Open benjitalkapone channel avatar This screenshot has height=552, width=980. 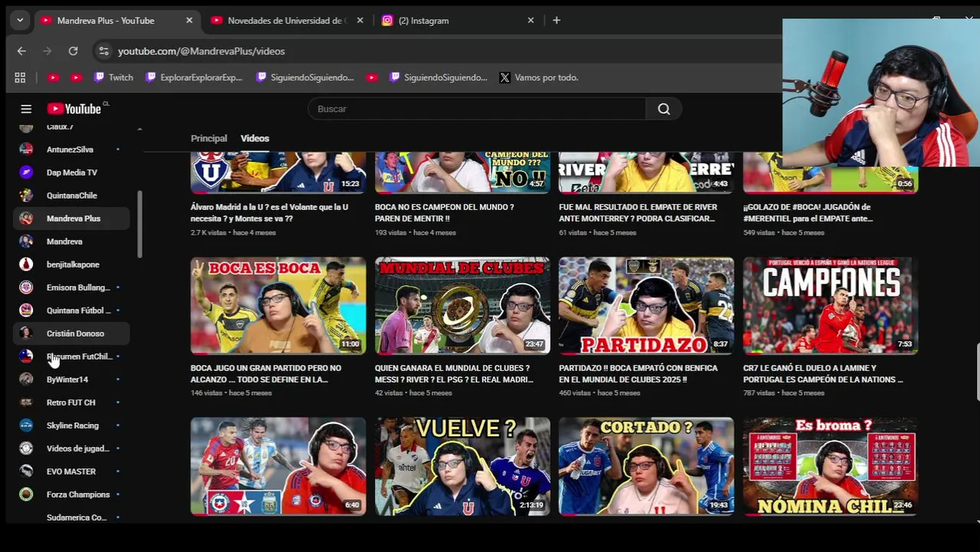click(x=26, y=264)
